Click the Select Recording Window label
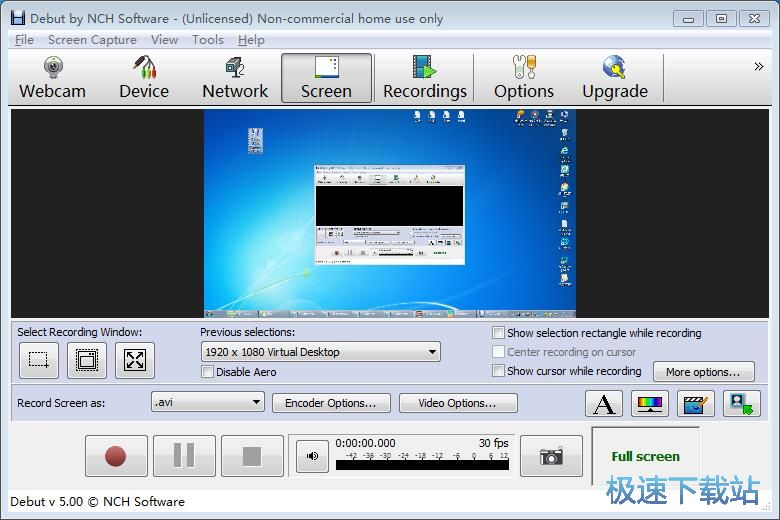780x520 pixels. tap(80, 332)
